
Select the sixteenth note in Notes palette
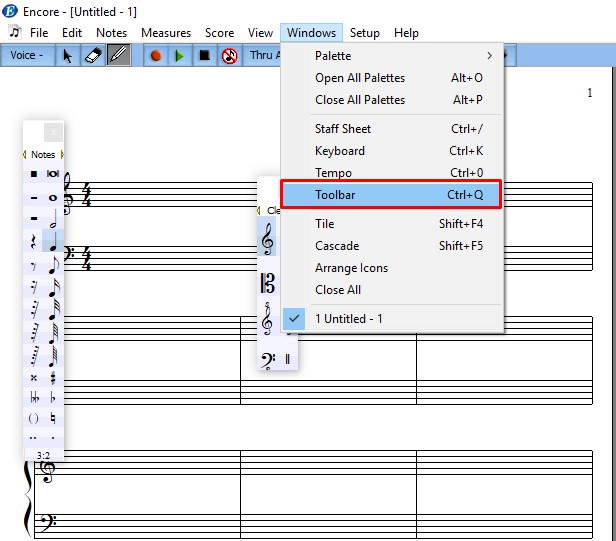(53, 288)
